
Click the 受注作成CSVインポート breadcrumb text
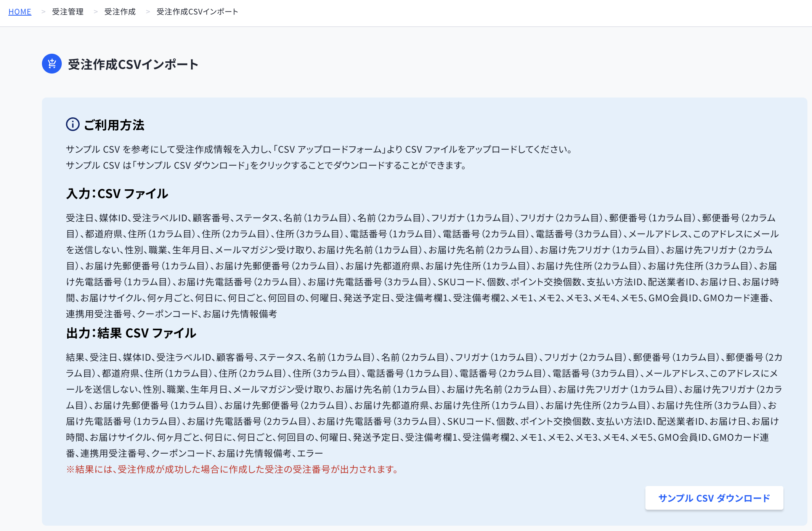tap(197, 12)
